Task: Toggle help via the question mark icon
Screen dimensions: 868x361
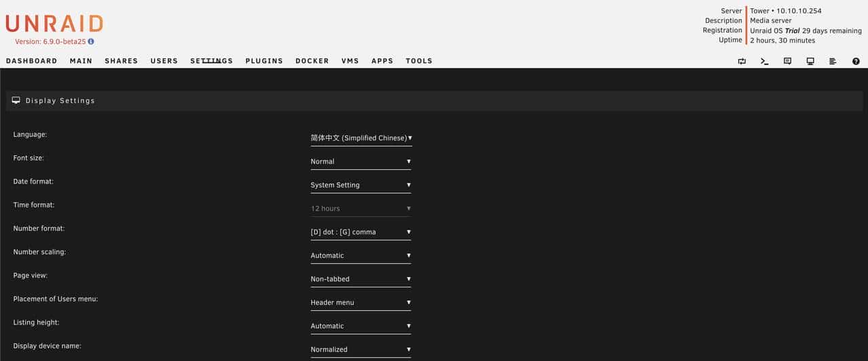Action: [x=855, y=61]
